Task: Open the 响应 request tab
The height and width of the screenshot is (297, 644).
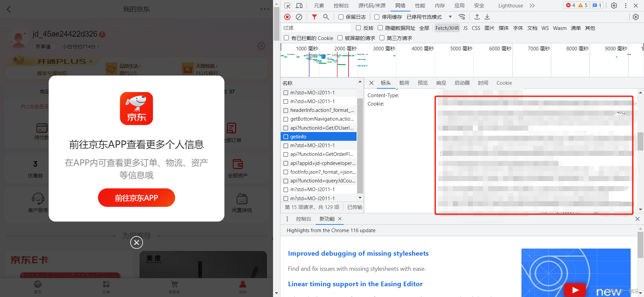Action: tap(441, 83)
